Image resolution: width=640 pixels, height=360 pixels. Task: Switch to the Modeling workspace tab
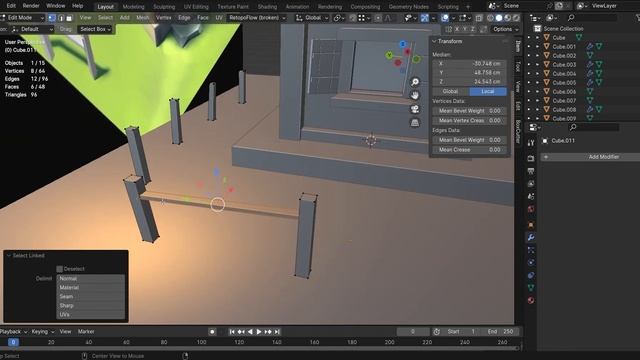pyautogui.click(x=133, y=7)
